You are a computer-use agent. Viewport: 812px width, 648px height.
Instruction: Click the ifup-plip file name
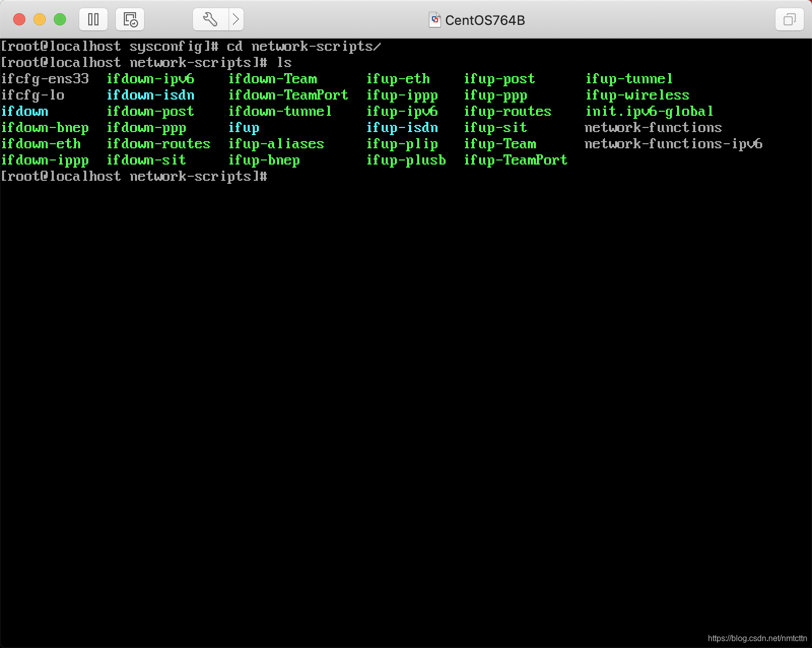pyautogui.click(x=402, y=144)
